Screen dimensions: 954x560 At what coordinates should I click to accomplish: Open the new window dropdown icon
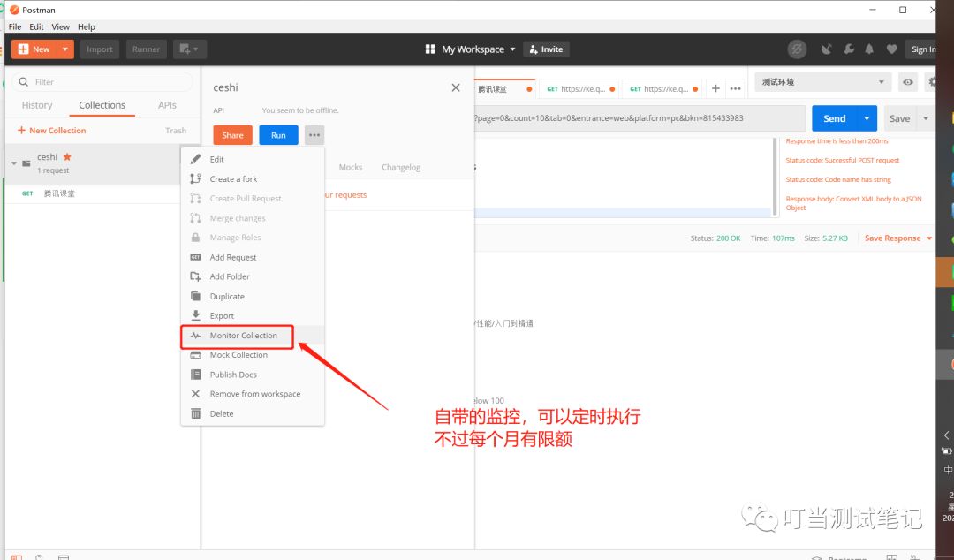point(190,49)
